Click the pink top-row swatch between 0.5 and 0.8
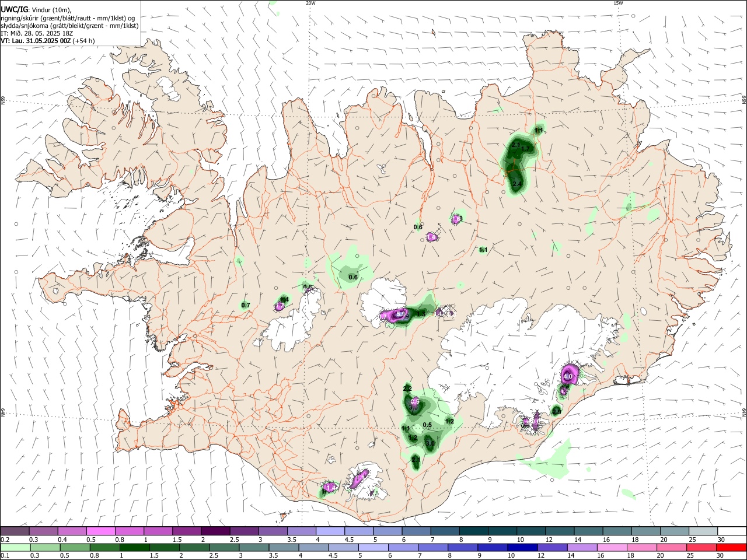This screenshot has height=560, width=747. (x=100, y=531)
